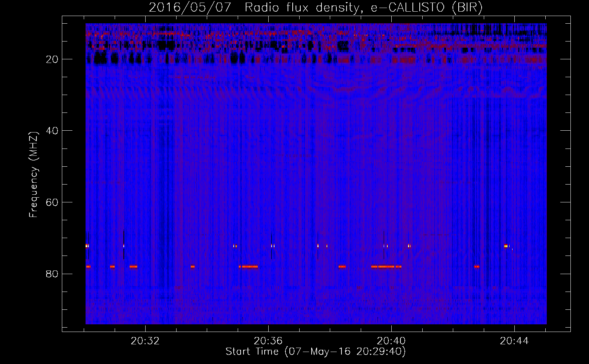Click the 80 MHz frequency tick label
Screen dimensions: 589x364
pos(52,274)
